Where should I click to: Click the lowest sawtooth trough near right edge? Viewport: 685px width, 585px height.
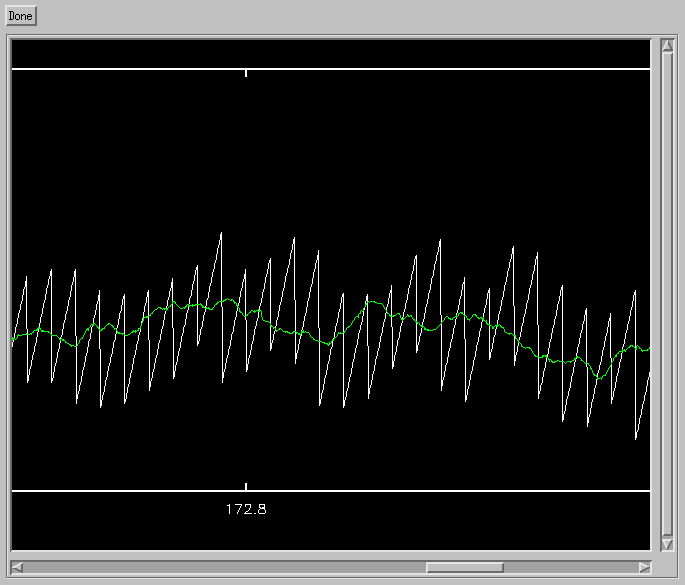(x=636, y=437)
